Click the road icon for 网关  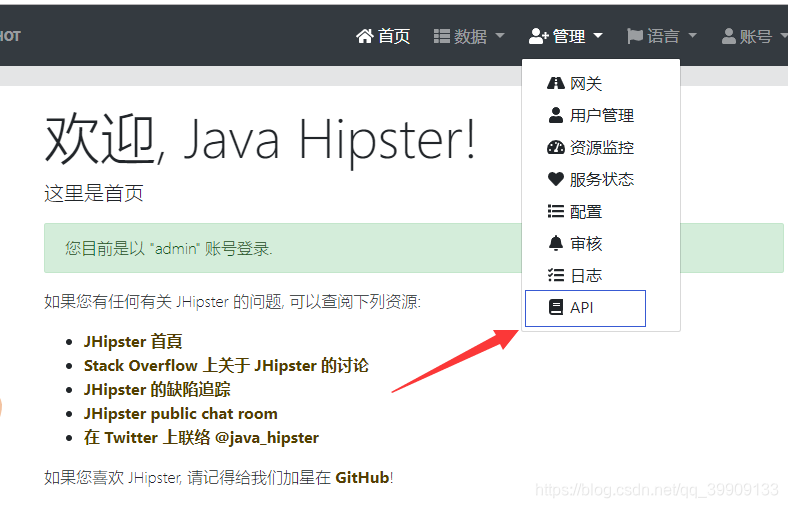tap(556, 83)
